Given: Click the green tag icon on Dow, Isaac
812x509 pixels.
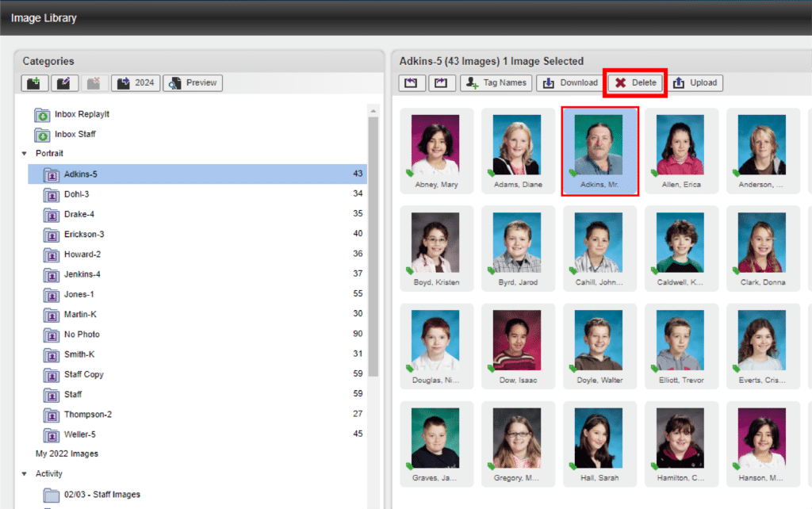Looking at the screenshot, I should coord(492,369).
